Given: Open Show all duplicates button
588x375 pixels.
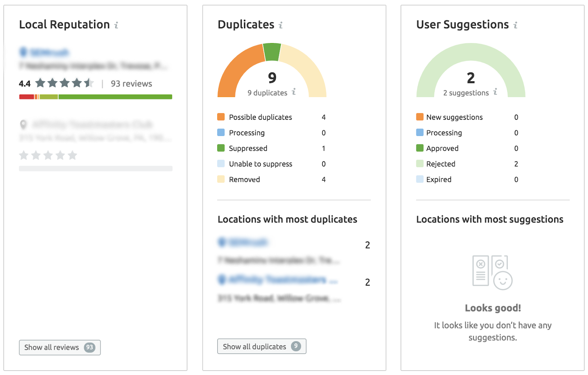Looking at the screenshot, I should click(x=262, y=346).
